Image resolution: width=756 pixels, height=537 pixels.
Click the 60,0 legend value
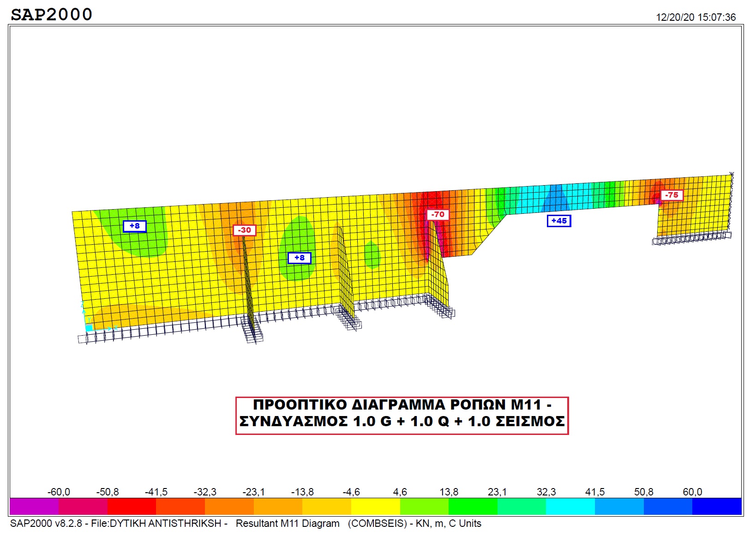click(x=692, y=492)
